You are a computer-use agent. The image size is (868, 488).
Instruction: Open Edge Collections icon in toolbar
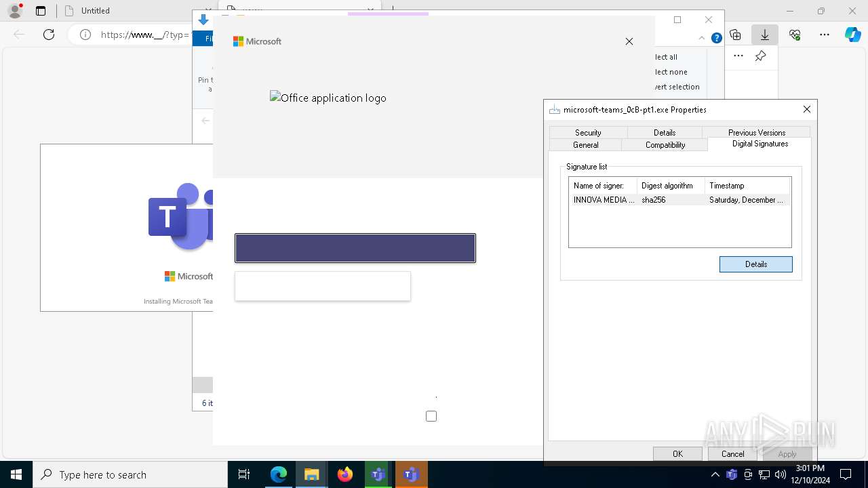pyautogui.click(x=735, y=35)
